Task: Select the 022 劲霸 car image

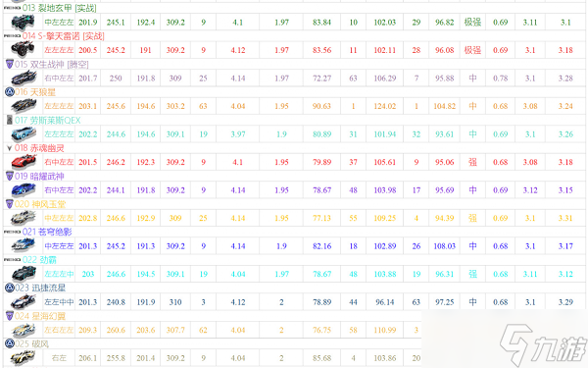Action: pyautogui.click(x=24, y=274)
